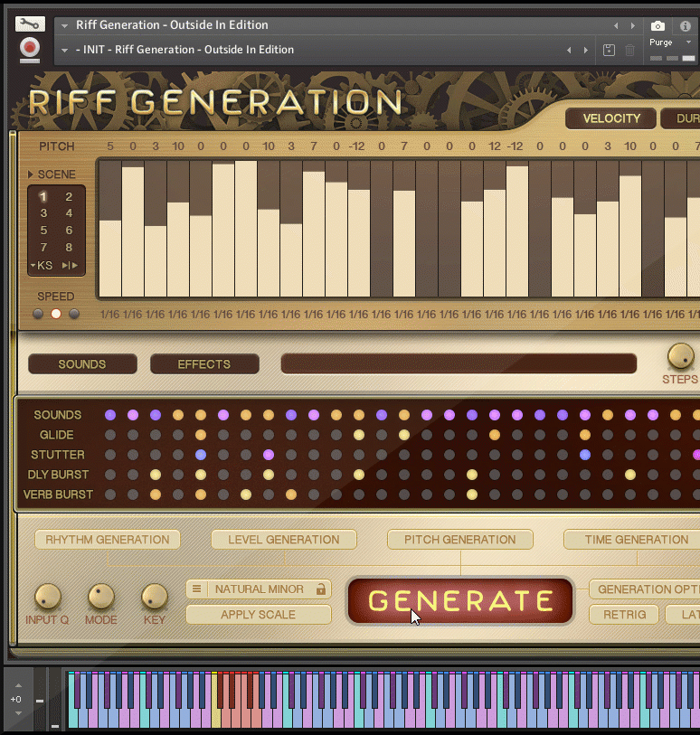
Task: Select scene 3
Action: [x=43, y=213]
